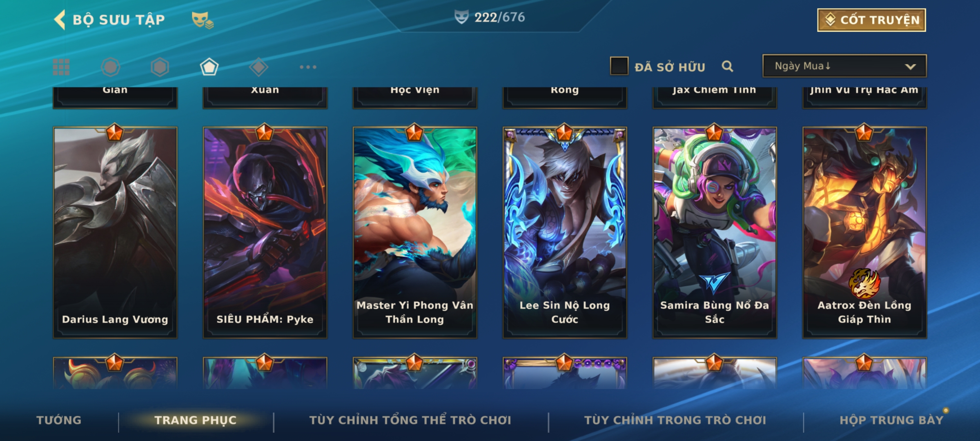Screen dimensions: 980x441
Task: Click the Cốt Truyện button
Action: (x=871, y=20)
